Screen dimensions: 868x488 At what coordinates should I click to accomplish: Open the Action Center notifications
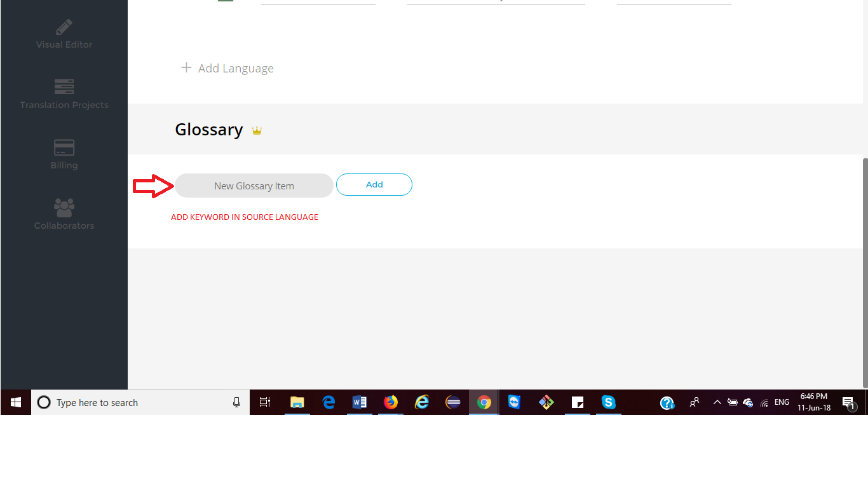click(x=848, y=402)
